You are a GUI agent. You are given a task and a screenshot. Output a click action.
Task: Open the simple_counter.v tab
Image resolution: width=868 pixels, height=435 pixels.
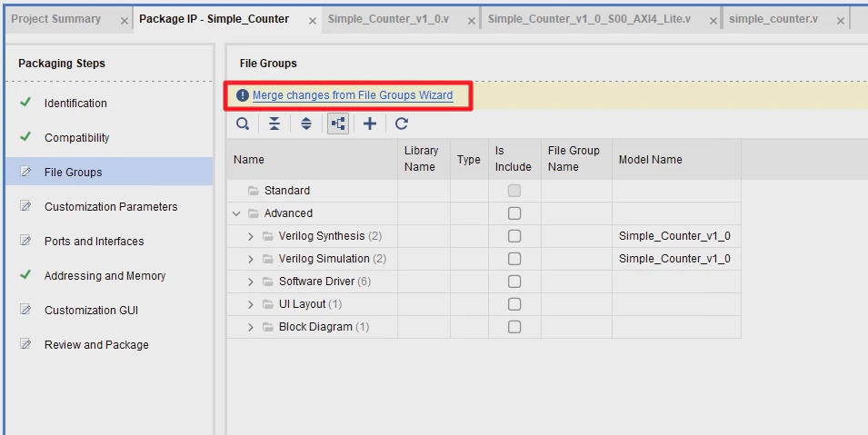coord(773,19)
